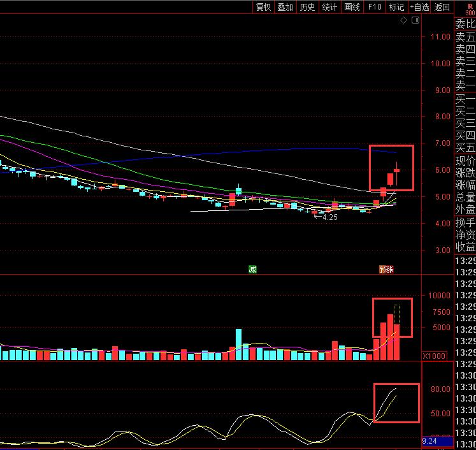
Task: Open the 叠加 overlay option
Action: click(285, 7)
